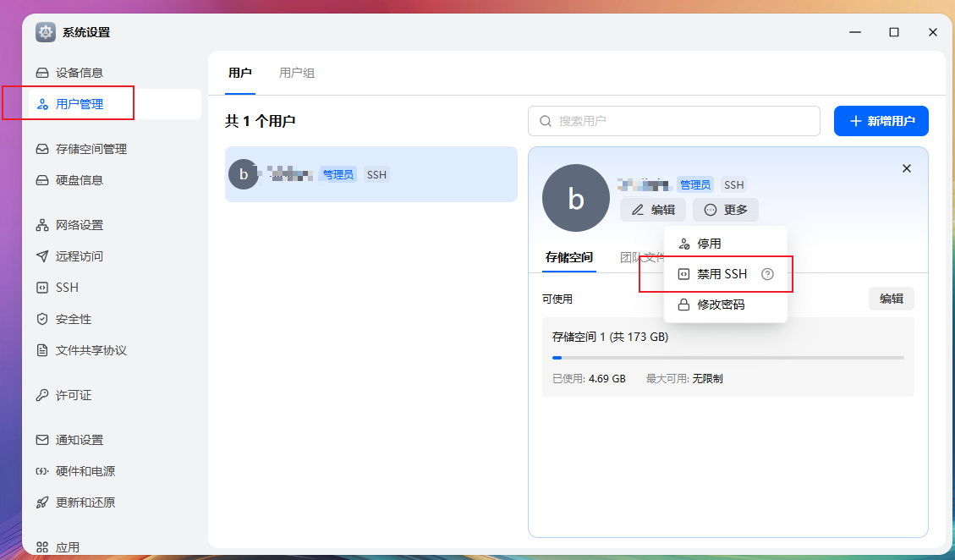Close the user detail panel
The width and height of the screenshot is (955, 560).
(x=906, y=169)
